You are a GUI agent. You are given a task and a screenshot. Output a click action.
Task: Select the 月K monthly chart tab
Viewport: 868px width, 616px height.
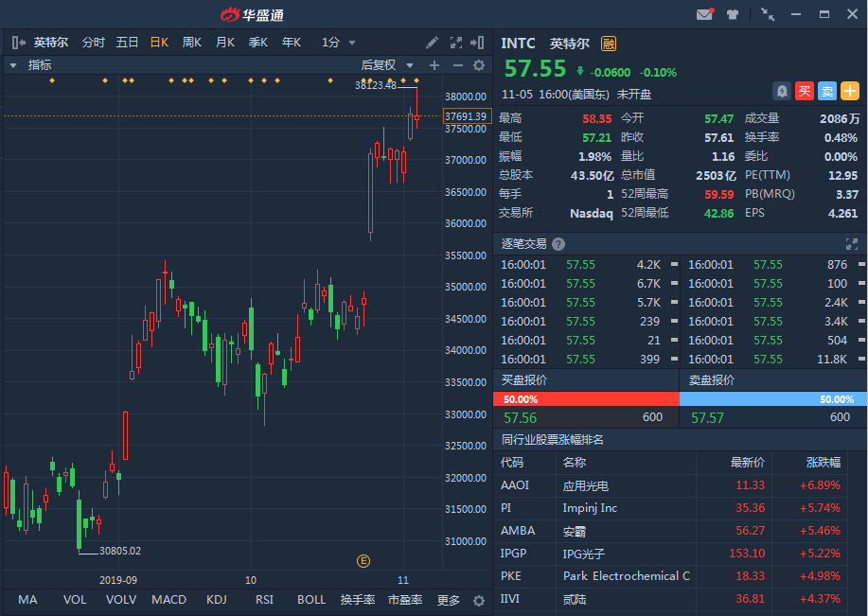(225, 43)
